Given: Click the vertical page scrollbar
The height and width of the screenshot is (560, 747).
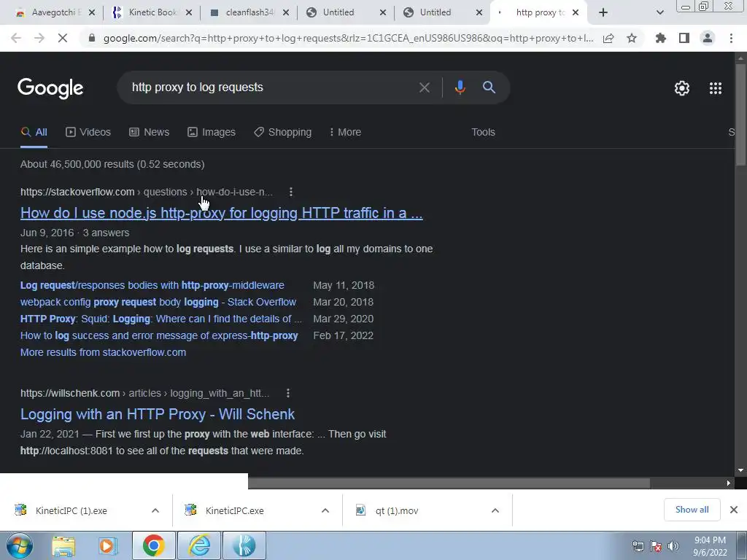Looking at the screenshot, I should (x=740, y=114).
